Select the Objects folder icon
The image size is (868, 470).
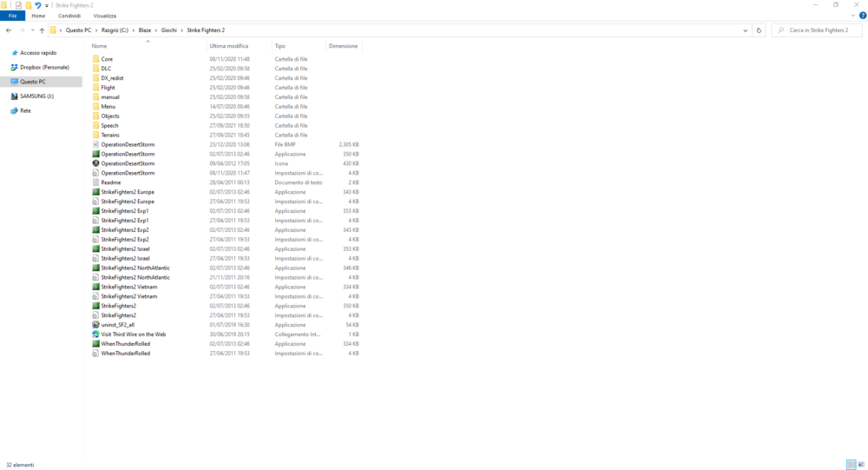coord(95,116)
